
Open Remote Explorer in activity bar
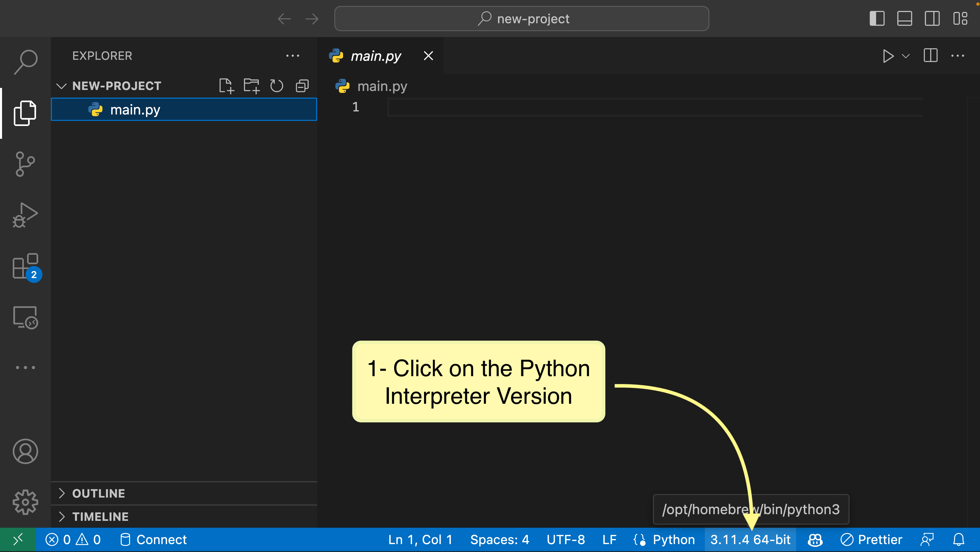[x=26, y=317]
